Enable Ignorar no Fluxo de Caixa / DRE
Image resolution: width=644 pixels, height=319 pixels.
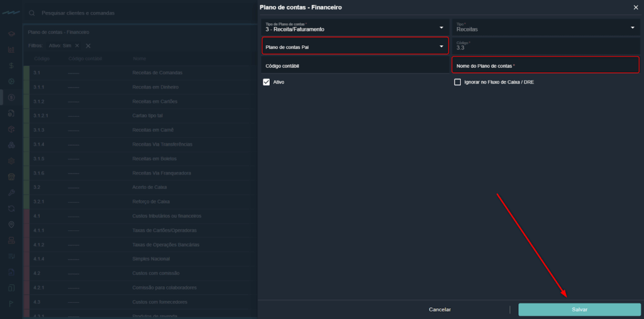[458, 82]
